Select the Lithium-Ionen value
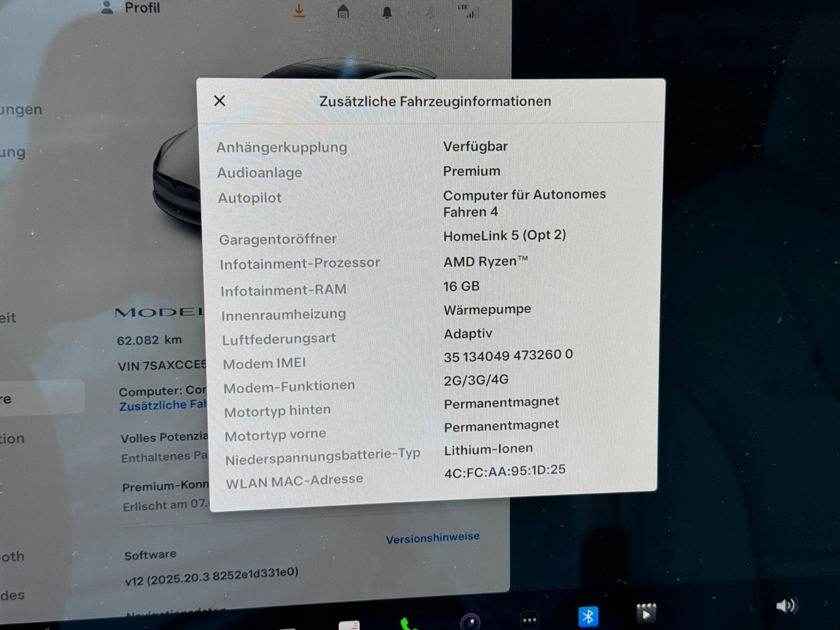The width and height of the screenshot is (840, 630). [488, 449]
